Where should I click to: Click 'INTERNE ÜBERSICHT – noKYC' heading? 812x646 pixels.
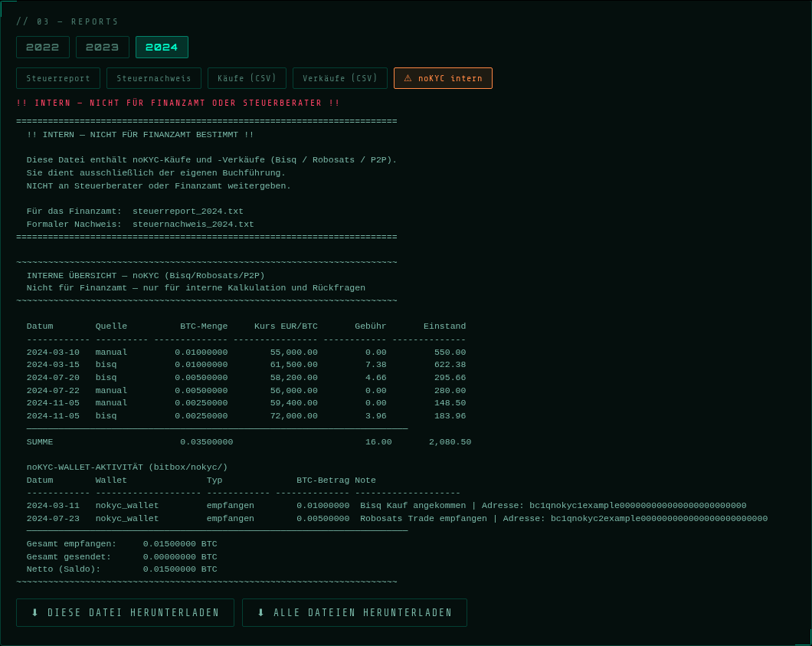click(146, 276)
